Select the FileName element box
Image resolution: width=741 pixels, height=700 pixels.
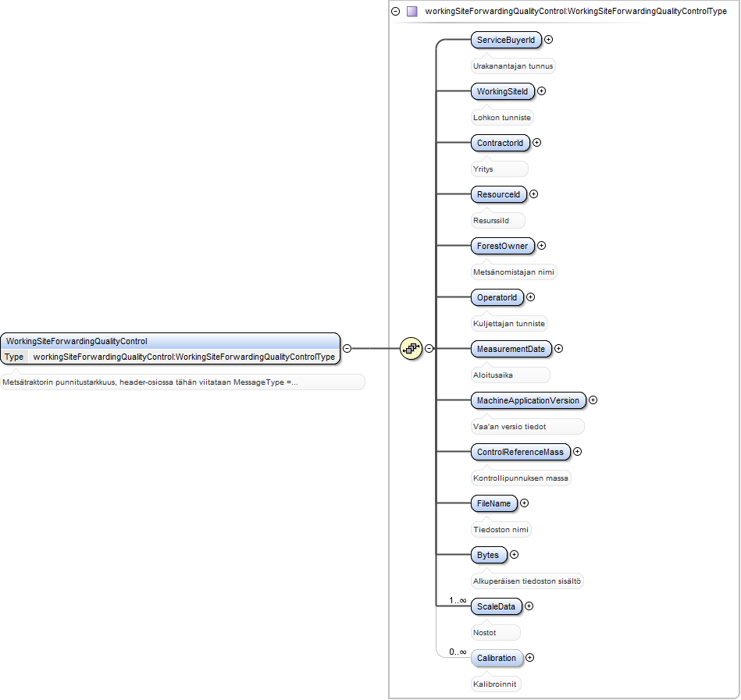[x=493, y=503]
